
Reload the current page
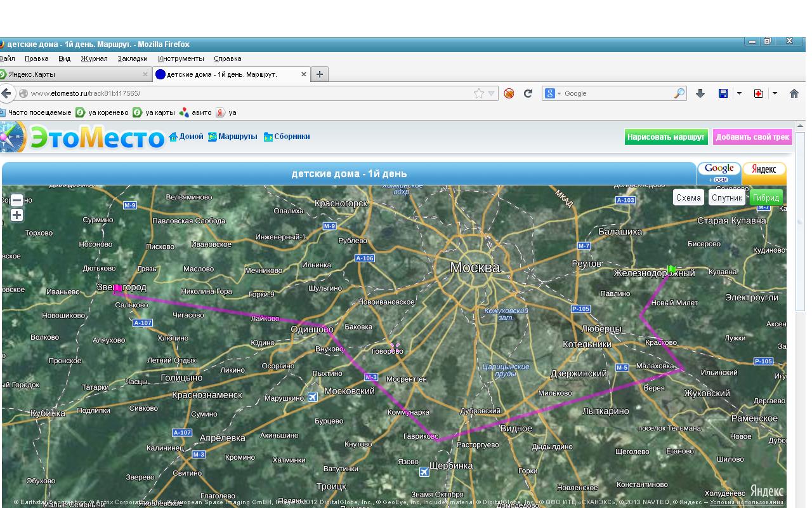[527, 93]
